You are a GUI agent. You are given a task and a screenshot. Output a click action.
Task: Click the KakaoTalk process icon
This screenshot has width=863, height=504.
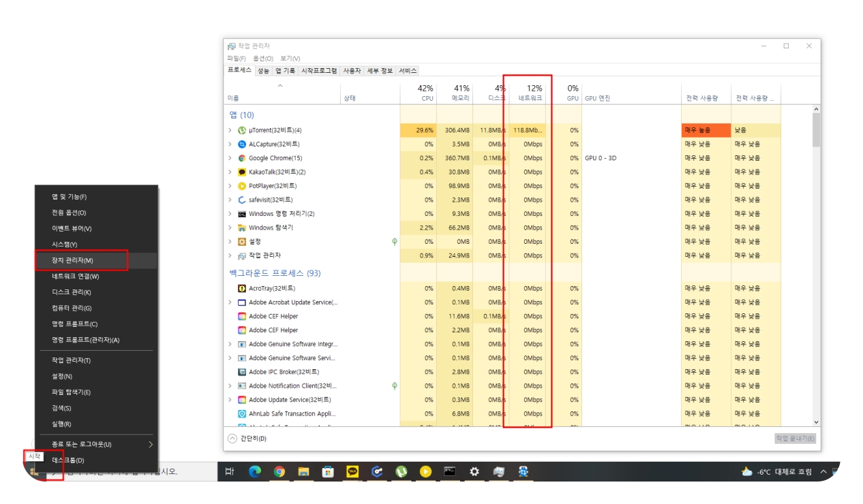(241, 172)
